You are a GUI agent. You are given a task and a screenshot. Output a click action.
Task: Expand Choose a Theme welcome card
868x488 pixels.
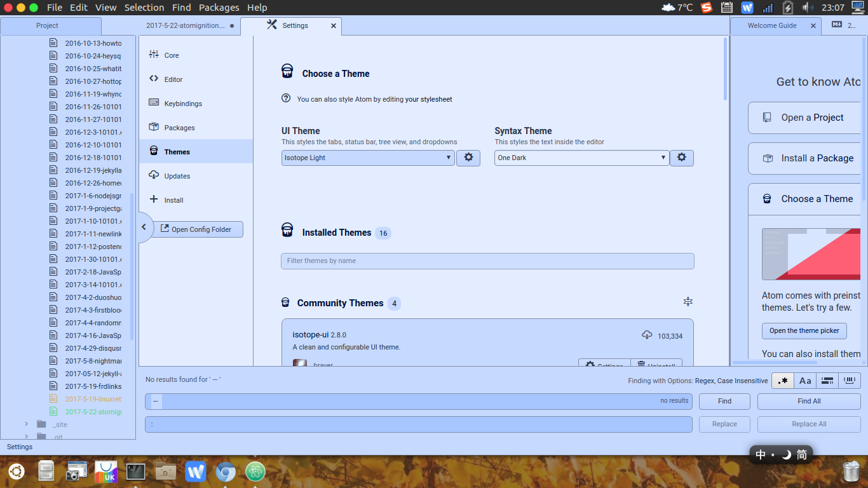pyautogui.click(x=804, y=199)
